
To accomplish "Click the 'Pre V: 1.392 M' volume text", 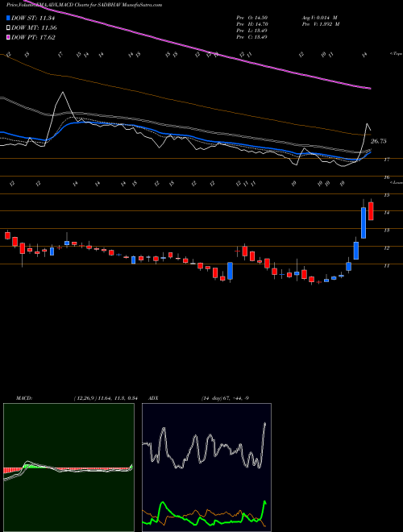I will 321,24.
